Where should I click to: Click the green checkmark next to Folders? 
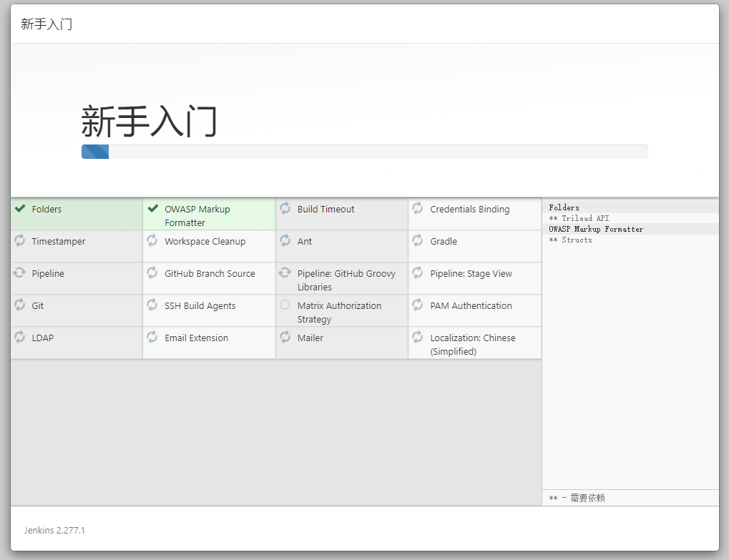click(20, 209)
